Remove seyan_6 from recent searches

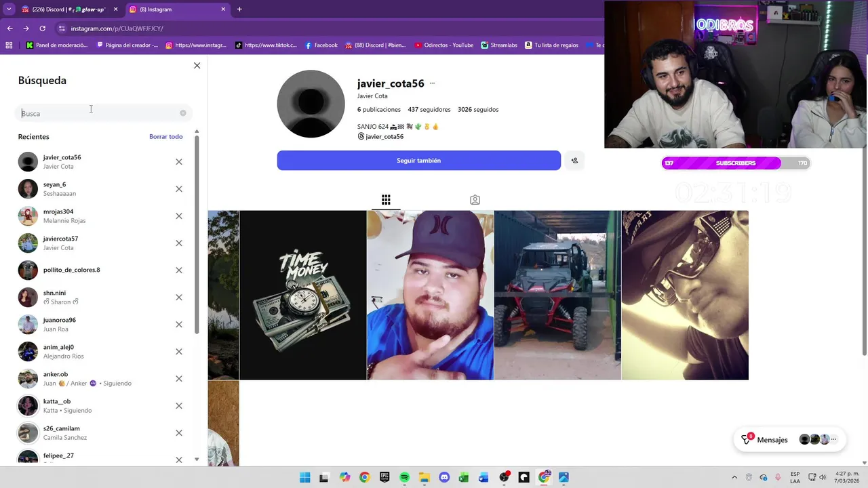[179, 189]
